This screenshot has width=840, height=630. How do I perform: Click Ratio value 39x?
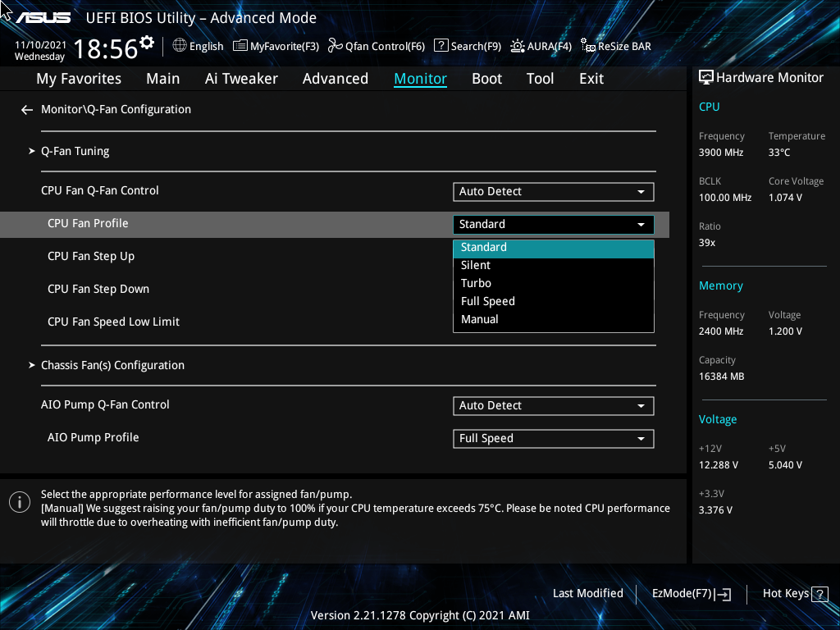707,243
